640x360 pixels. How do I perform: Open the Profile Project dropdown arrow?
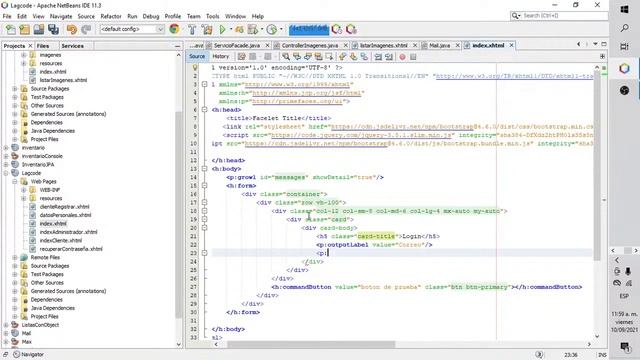coord(281,29)
